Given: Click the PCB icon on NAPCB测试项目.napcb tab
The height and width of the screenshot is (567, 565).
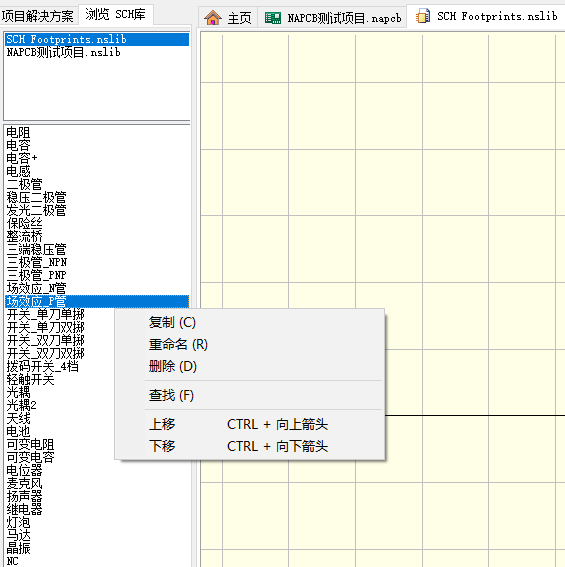Looking at the screenshot, I should pyautogui.click(x=273, y=18).
